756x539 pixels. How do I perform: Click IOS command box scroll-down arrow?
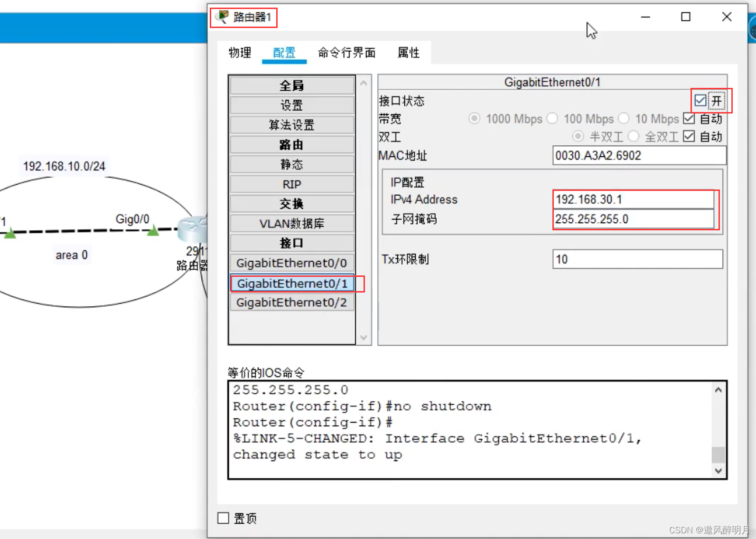(x=719, y=471)
